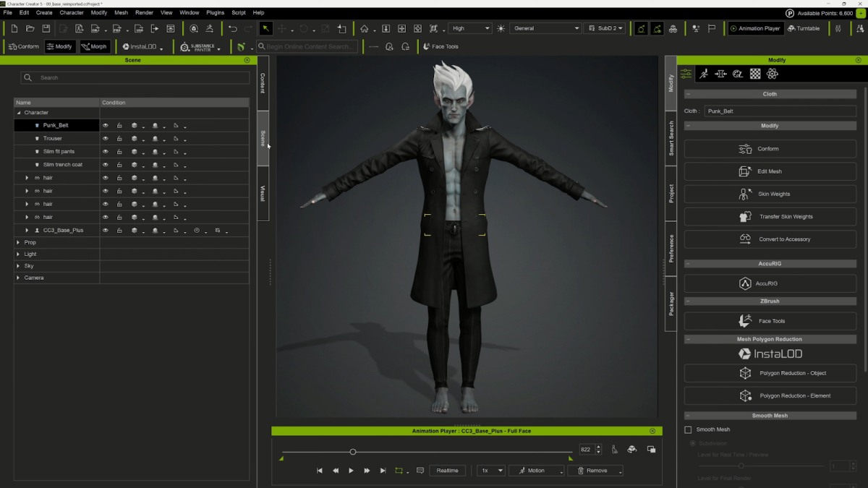Click the Home camera view icon
The height and width of the screenshot is (488, 868).
[365, 29]
